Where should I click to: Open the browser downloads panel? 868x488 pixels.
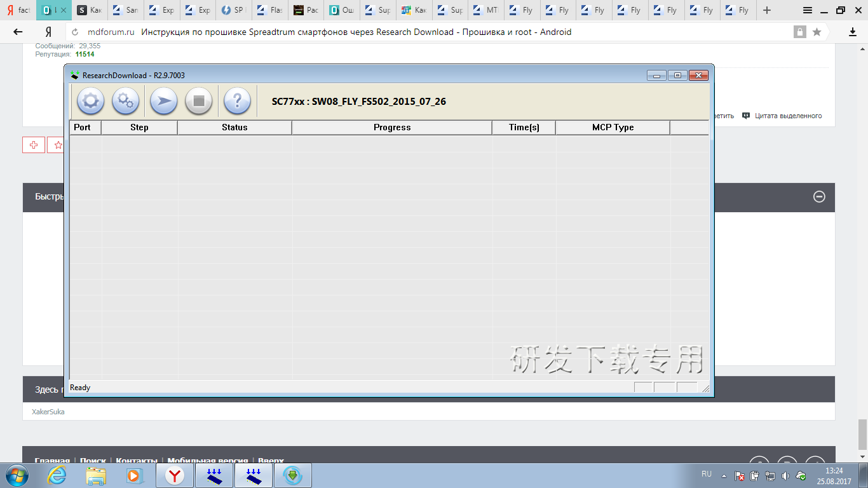pyautogui.click(x=853, y=32)
